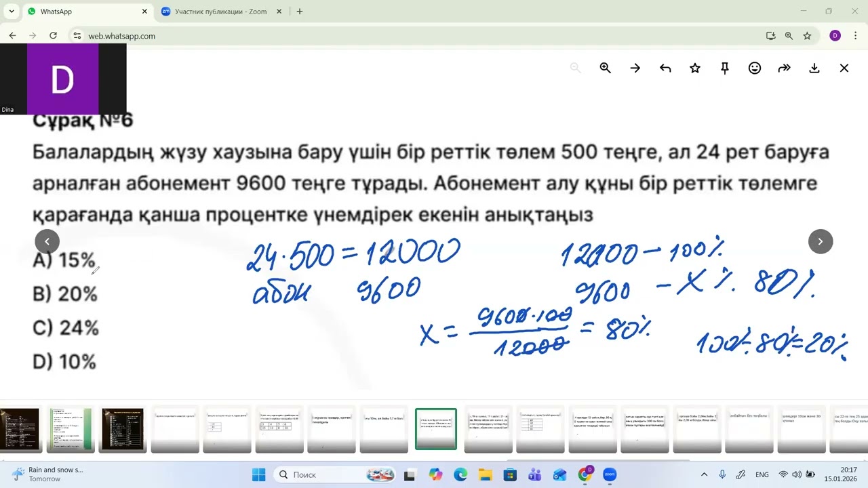Show the previous image with left chevron
Viewport: 868px width, 488px height.
[x=47, y=241]
